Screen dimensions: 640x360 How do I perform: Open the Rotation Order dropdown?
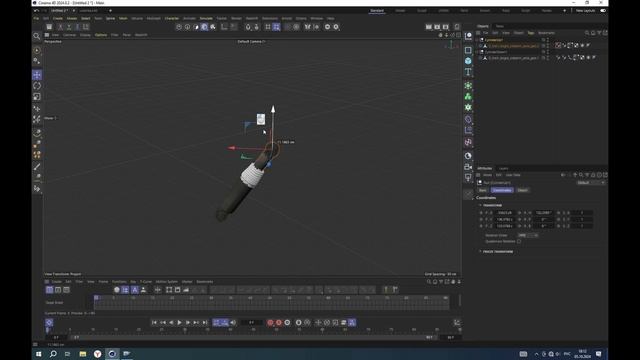pos(529,235)
